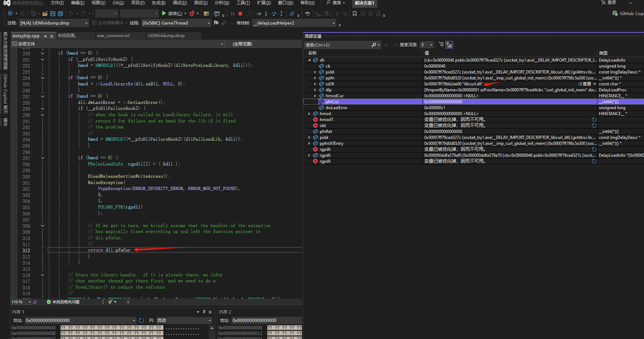Viewport: 644px width, 339px height.
Task: Click the Undo arrow icon
Action: (71, 14)
